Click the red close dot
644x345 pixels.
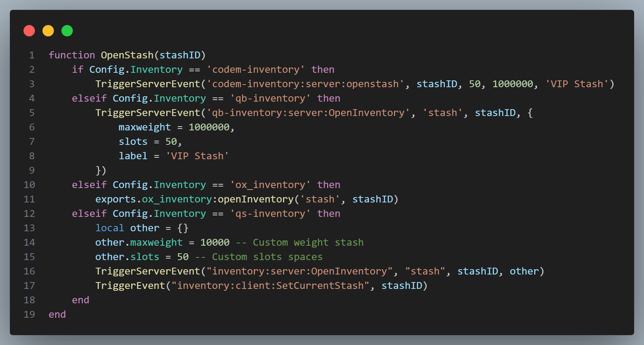[x=29, y=31]
